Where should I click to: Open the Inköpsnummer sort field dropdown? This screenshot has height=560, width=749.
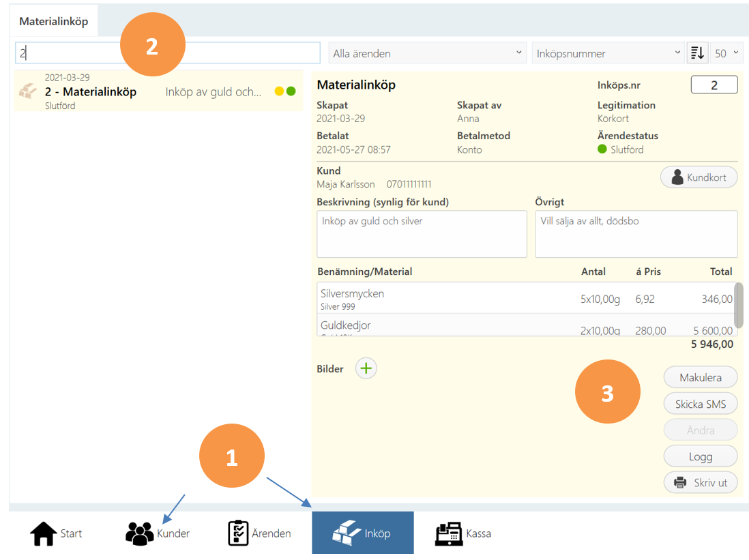608,53
